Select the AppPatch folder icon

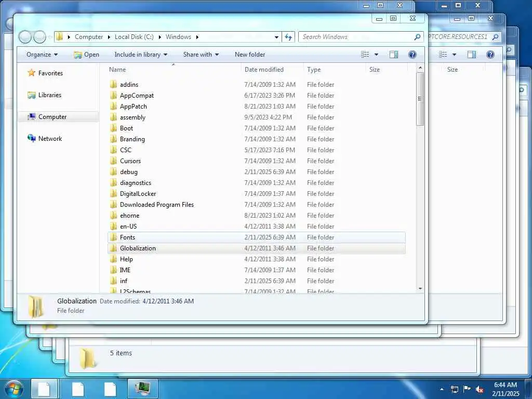tap(114, 106)
